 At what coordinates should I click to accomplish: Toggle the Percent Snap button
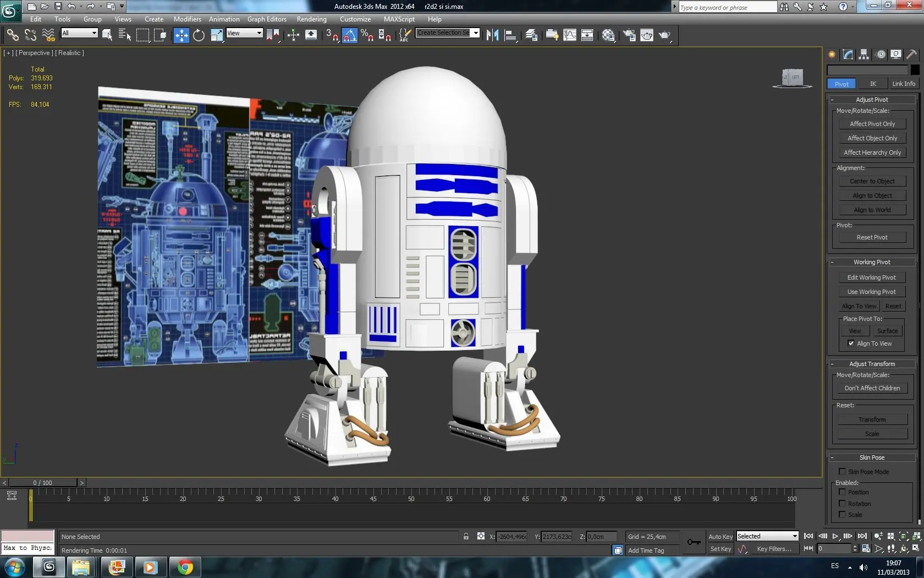tap(367, 35)
